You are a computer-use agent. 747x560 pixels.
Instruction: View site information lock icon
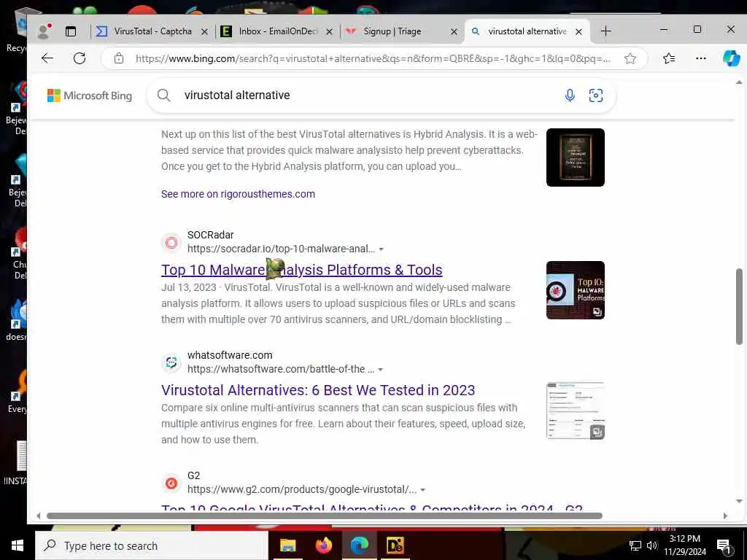[x=119, y=58]
